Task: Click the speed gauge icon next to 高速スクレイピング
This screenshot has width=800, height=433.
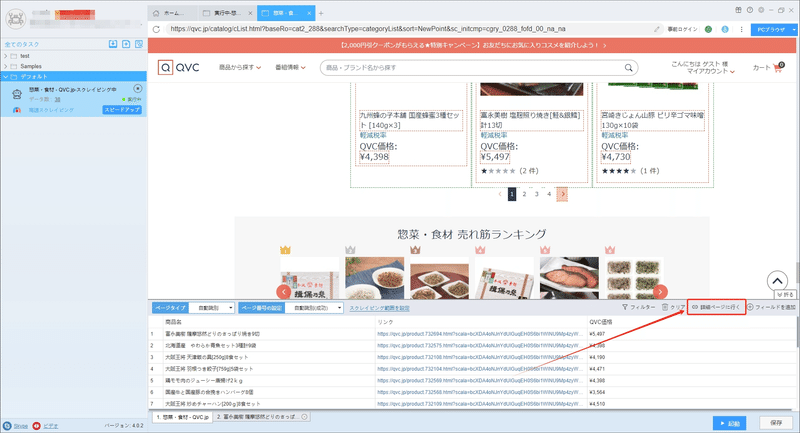Action: (x=17, y=110)
